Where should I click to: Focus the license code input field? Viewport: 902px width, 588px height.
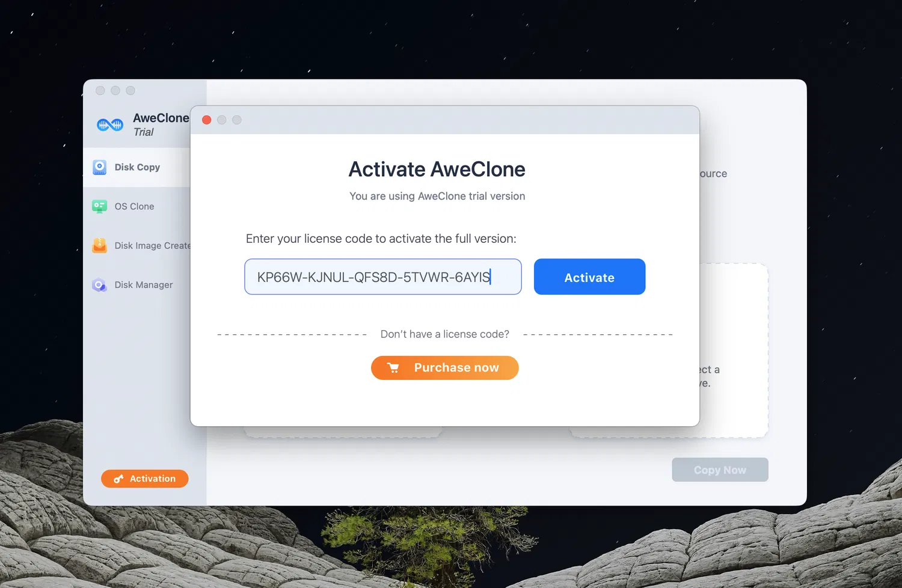coord(383,277)
